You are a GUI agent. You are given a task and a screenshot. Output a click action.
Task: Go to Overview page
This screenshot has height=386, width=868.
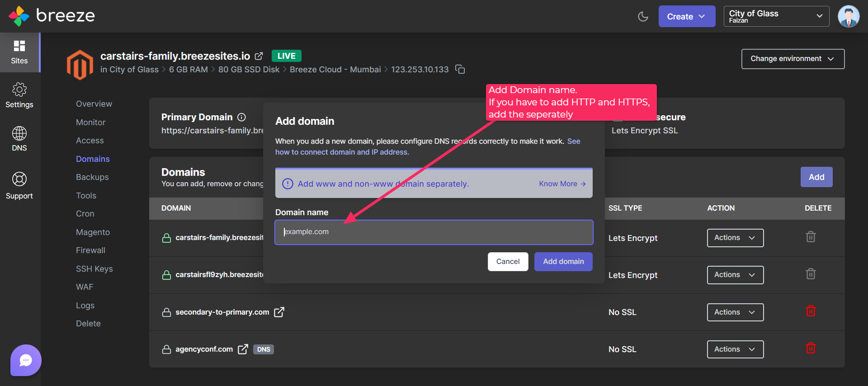coord(94,104)
